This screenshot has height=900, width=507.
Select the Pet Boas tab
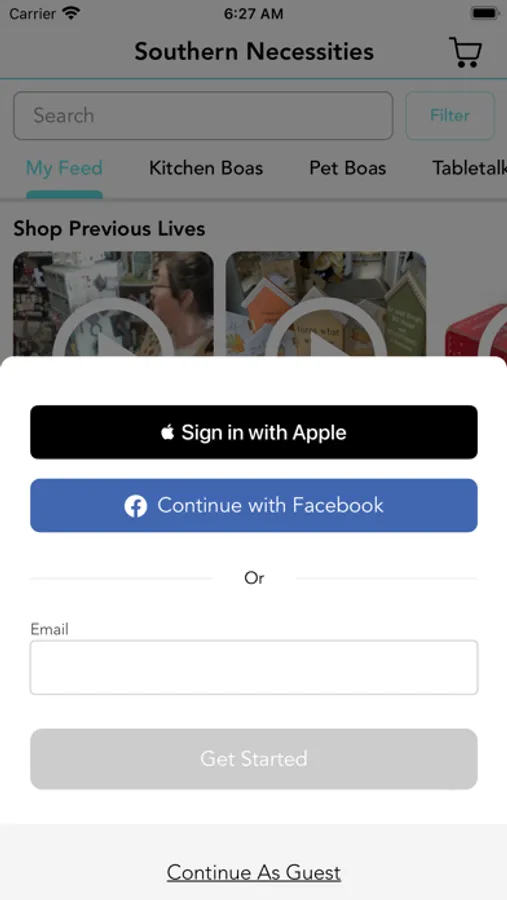pyautogui.click(x=347, y=168)
